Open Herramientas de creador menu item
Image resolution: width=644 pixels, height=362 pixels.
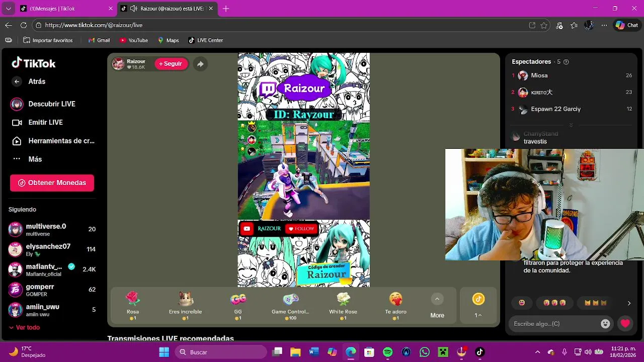coord(52,141)
